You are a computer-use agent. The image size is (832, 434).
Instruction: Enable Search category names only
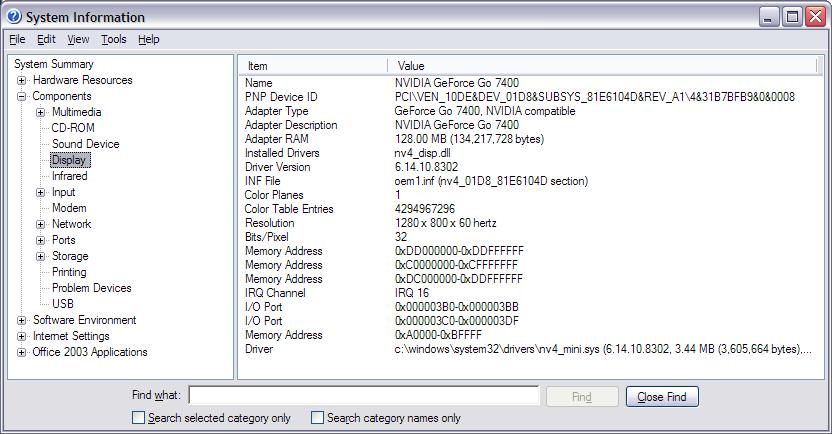point(317,418)
